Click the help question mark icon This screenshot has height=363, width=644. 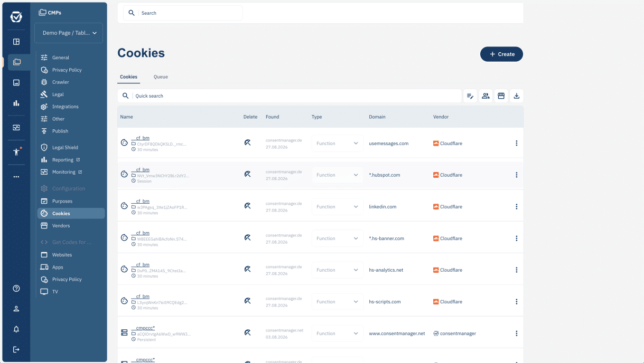click(x=16, y=289)
